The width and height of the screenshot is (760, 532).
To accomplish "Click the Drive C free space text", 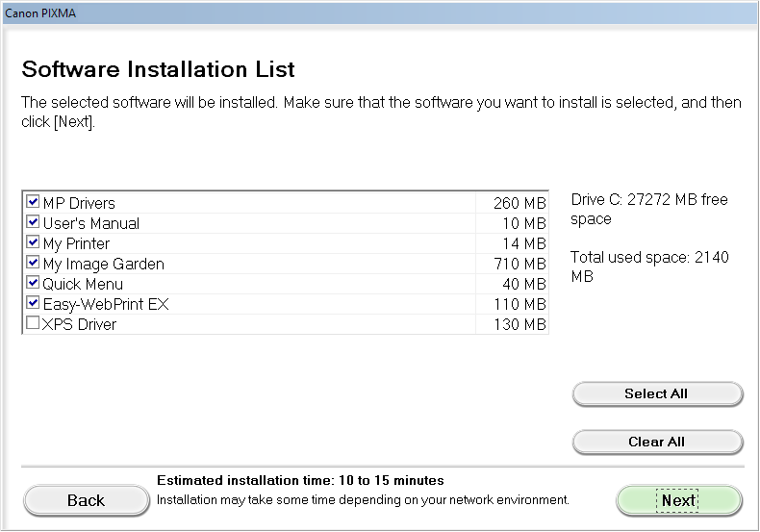I will coord(649,210).
